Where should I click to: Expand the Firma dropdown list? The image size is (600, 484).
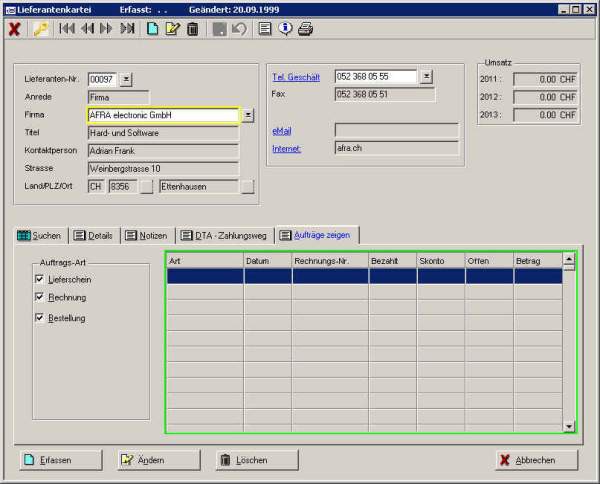[x=248, y=115]
